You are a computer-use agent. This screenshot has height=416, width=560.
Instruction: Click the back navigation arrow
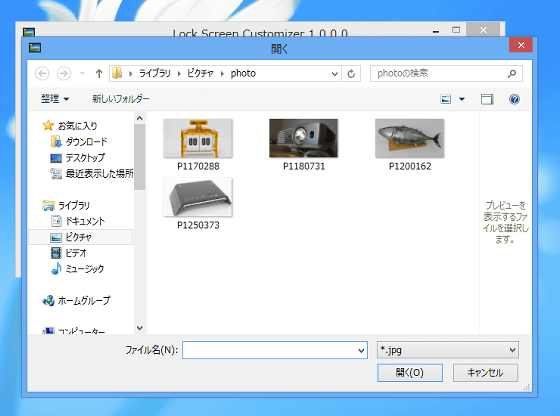click(42, 74)
